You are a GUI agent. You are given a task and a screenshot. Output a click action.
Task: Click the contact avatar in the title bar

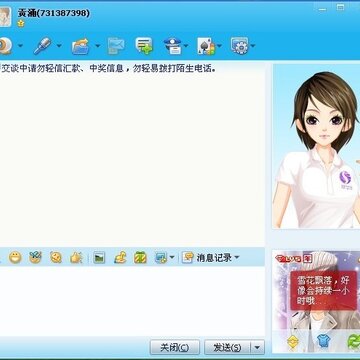5,17
